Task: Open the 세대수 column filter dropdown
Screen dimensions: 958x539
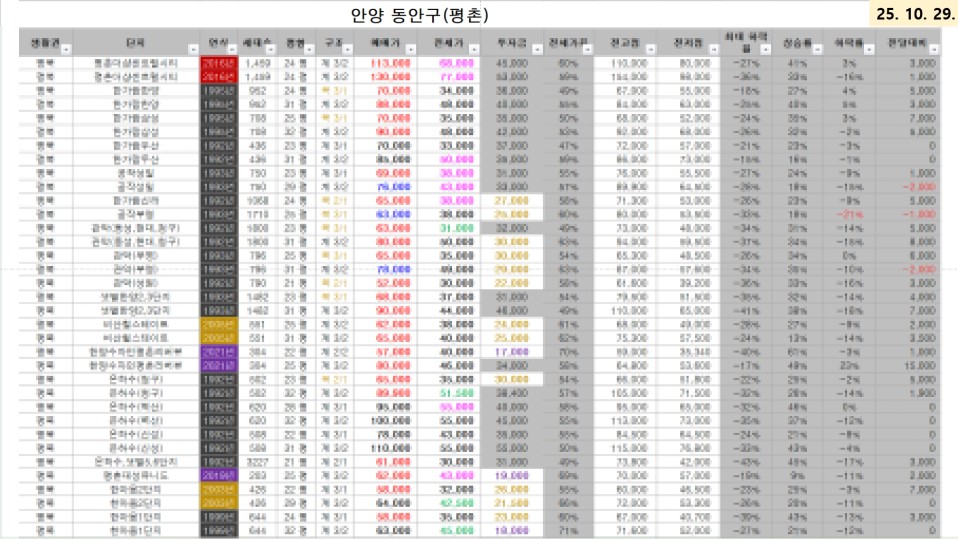Action: [x=271, y=49]
